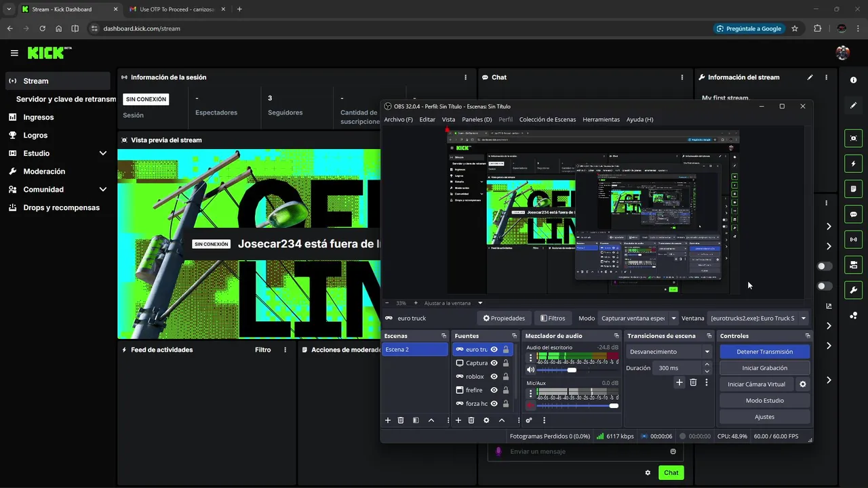Remove the selected scene with the Escenas trash icon

[401, 420]
